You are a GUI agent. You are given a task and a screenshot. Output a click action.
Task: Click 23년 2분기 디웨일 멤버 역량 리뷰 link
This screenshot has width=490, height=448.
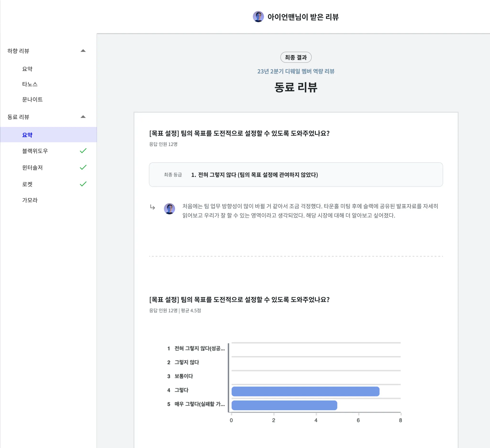tap(296, 71)
